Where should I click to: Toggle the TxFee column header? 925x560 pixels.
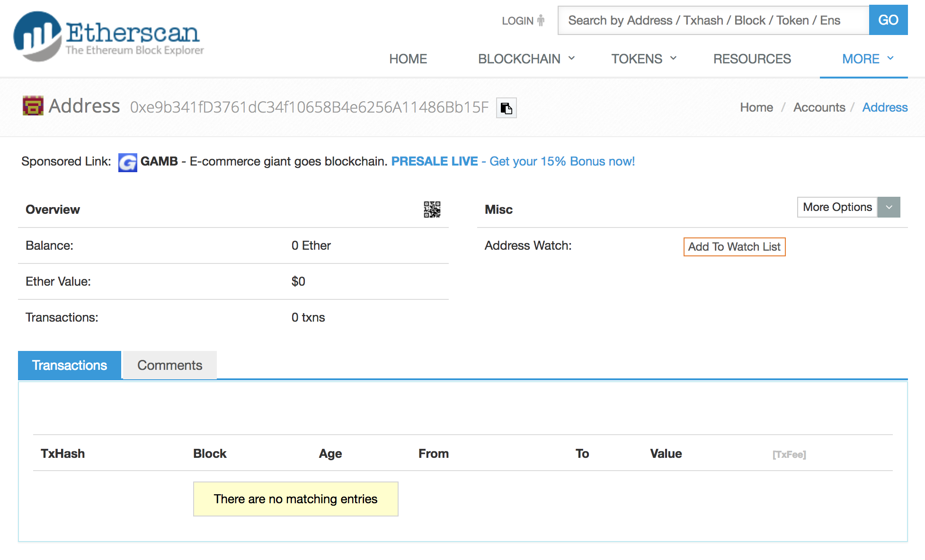[789, 455]
